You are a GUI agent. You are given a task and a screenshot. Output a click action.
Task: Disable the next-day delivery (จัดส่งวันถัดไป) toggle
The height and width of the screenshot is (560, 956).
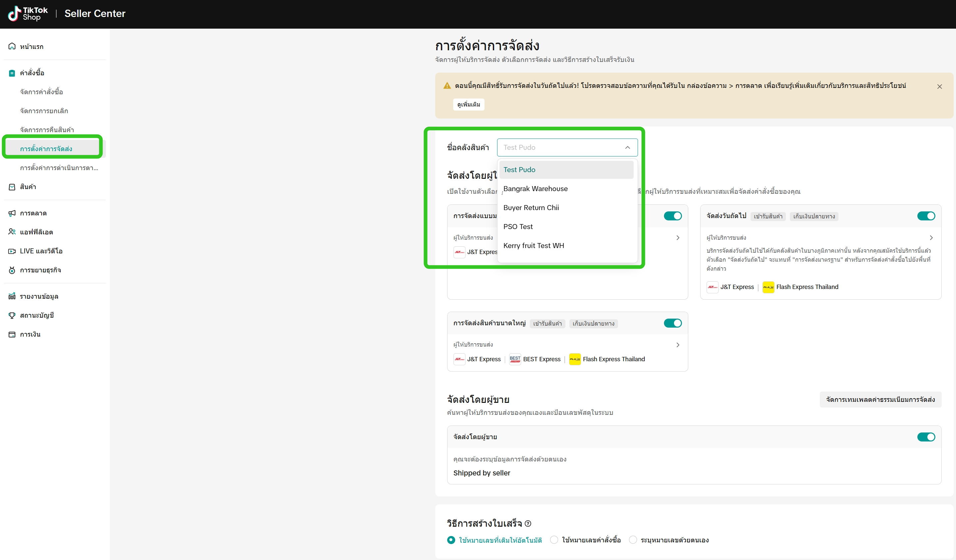tap(926, 216)
